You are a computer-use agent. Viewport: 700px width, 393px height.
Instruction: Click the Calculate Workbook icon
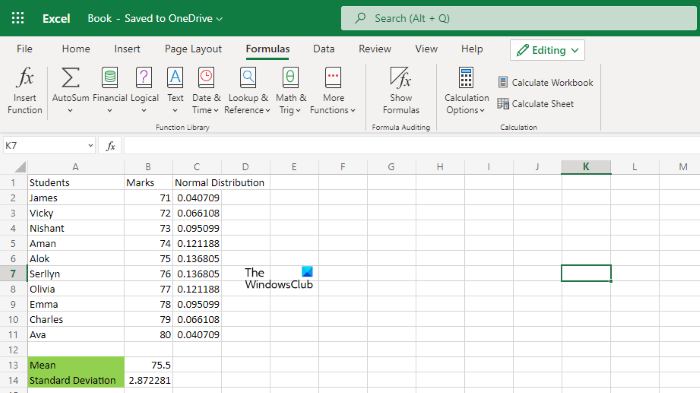pos(503,82)
